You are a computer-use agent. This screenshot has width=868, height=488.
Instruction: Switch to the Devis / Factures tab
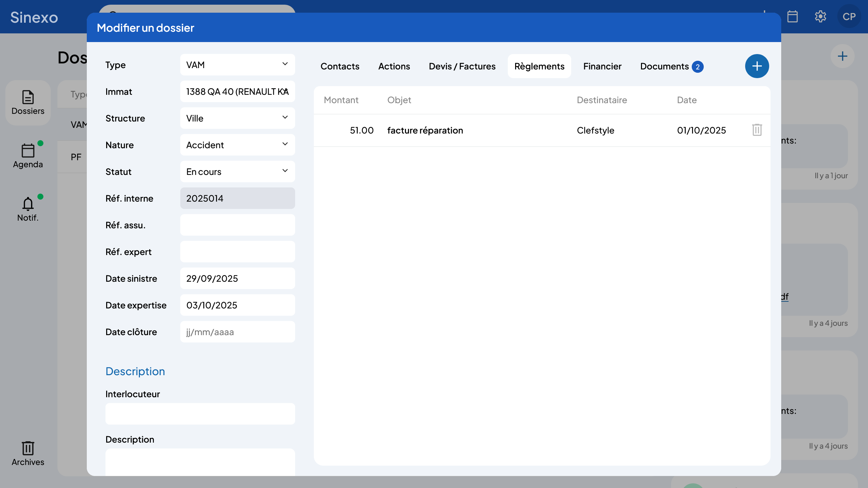tap(462, 66)
